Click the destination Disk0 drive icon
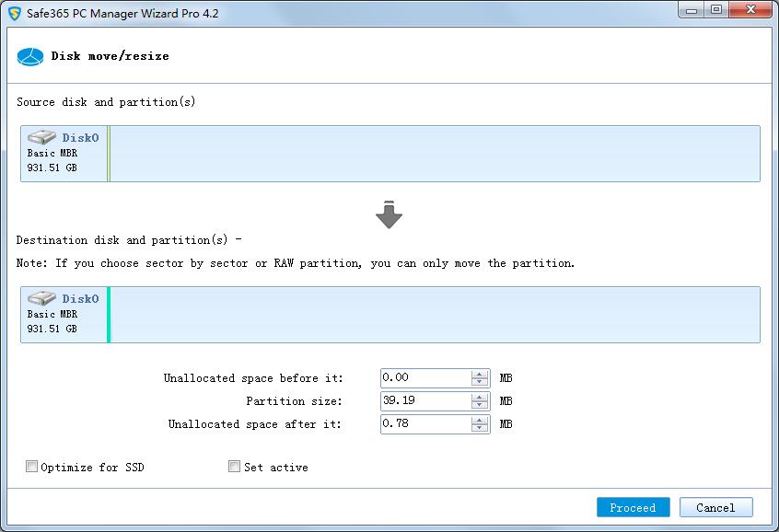The height and width of the screenshot is (532, 779). click(41, 298)
